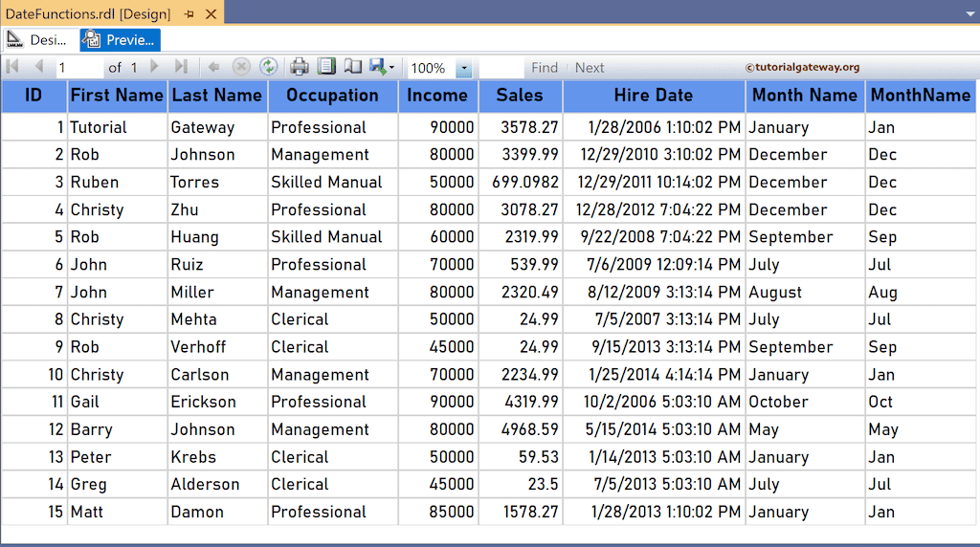Image resolution: width=980 pixels, height=547 pixels.
Task: Select hire date 5/15/2014 5:03:10 AM
Action: [654, 429]
